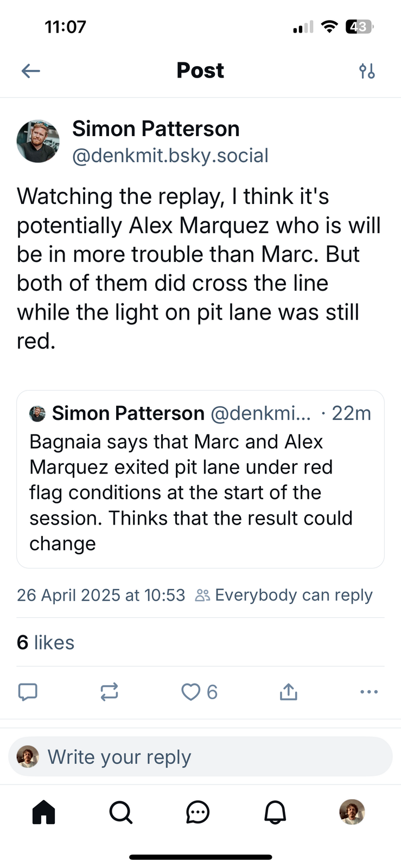
Task: Repost using the repost arrows icon
Action: (109, 692)
